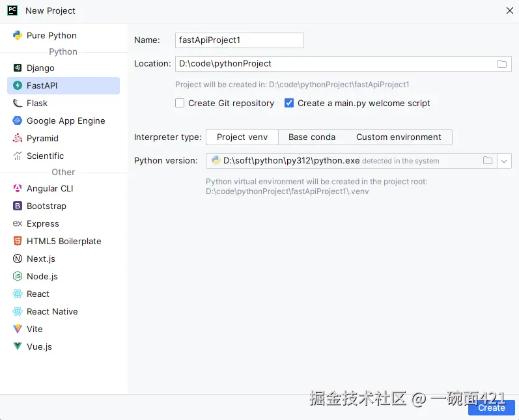The image size is (519, 420).
Task: Click the Pure Python project icon
Action: [x=17, y=35]
